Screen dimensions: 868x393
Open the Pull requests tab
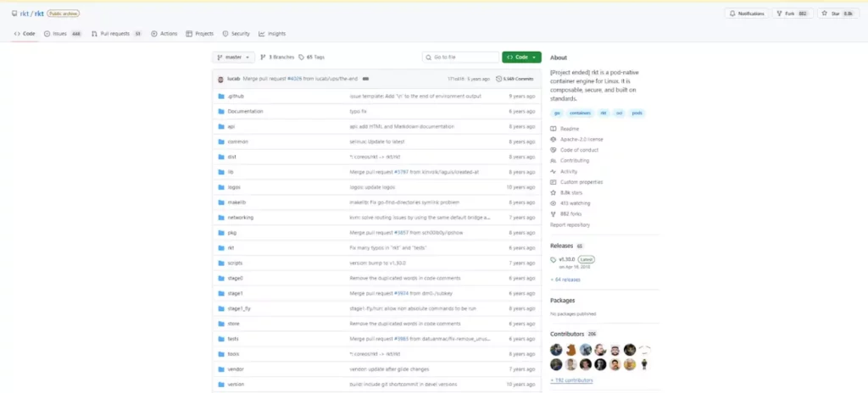pyautogui.click(x=116, y=34)
